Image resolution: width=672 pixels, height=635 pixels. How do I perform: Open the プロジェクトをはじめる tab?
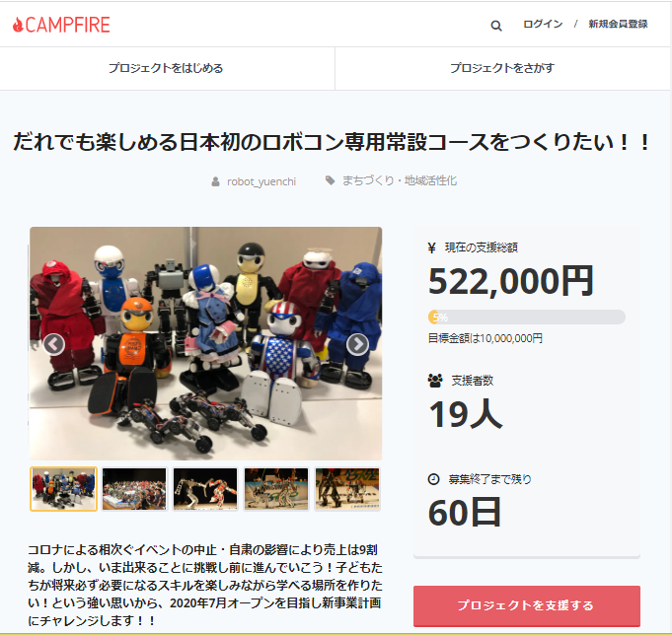pyautogui.click(x=166, y=68)
